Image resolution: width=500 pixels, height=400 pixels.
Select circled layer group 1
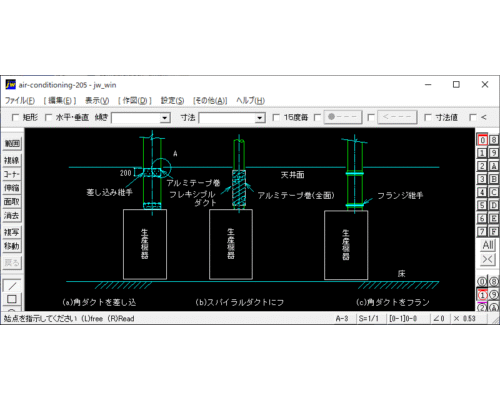[482, 295]
